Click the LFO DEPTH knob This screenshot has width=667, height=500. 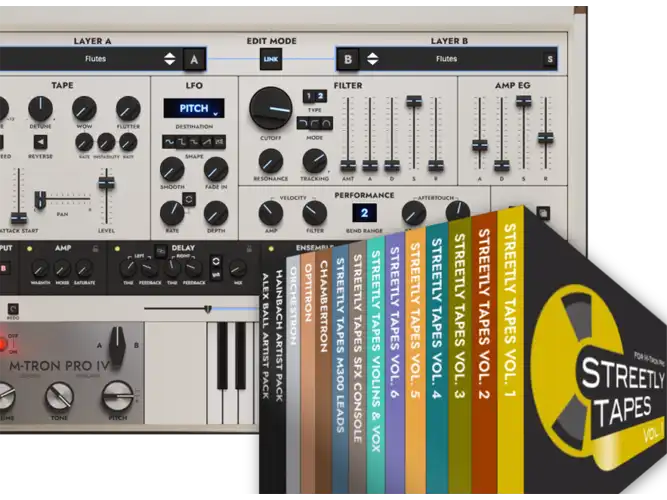tap(216, 214)
